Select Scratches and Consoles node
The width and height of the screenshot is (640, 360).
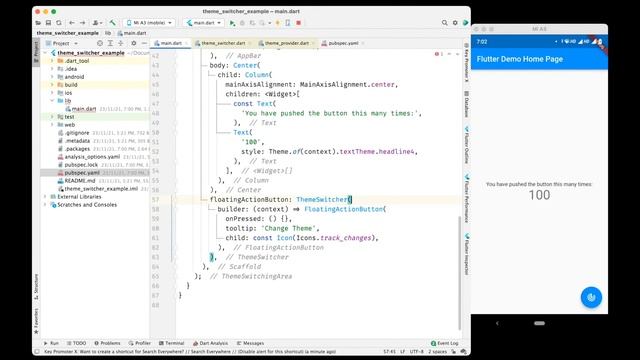click(x=87, y=205)
